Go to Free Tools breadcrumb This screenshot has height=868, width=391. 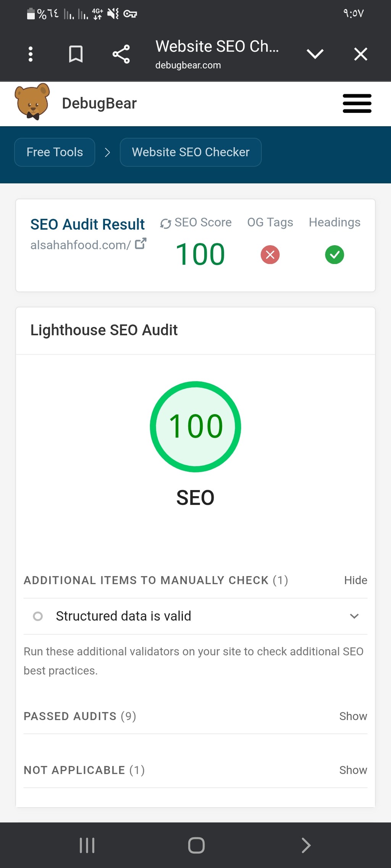55,152
